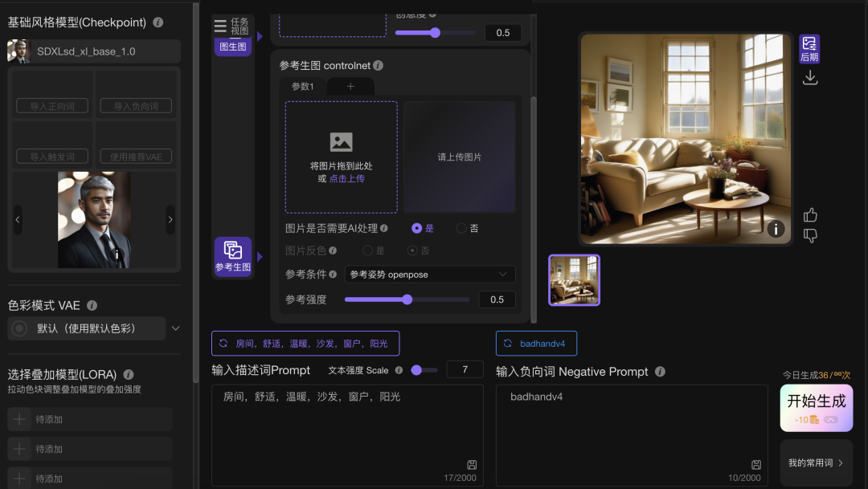Click the 开始生成 generate button
868x489 pixels.
816,408
